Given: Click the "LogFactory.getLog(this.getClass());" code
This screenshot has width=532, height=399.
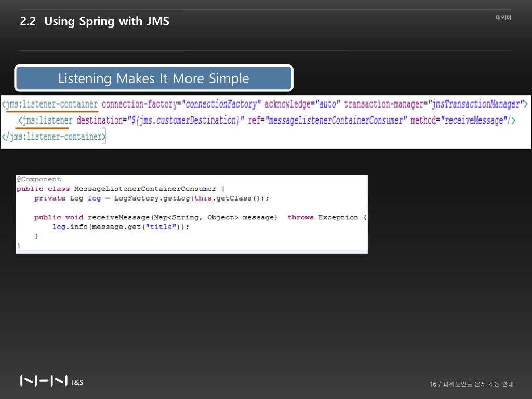Looking at the screenshot, I should (191, 198).
